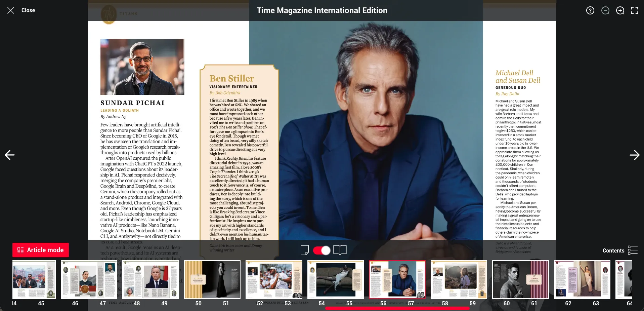
Task: Click the "GENEROUS DUO" subtitle
Action: (511, 88)
